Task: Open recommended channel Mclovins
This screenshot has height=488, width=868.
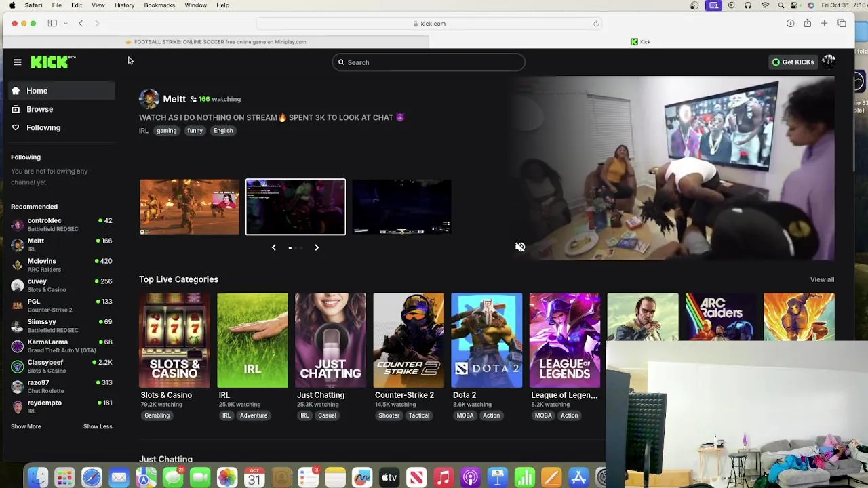Action: coord(62,265)
